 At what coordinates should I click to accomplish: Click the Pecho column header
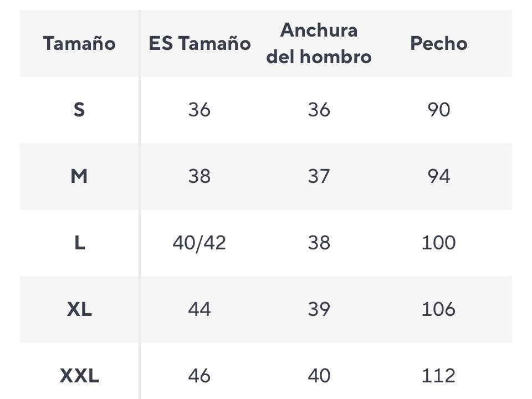click(438, 43)
